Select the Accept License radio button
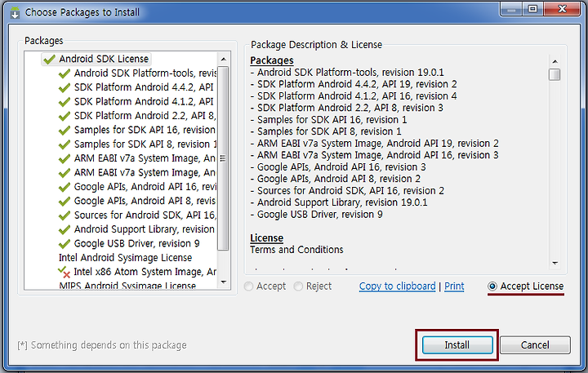Screen dimensions: 588x373 492,286
